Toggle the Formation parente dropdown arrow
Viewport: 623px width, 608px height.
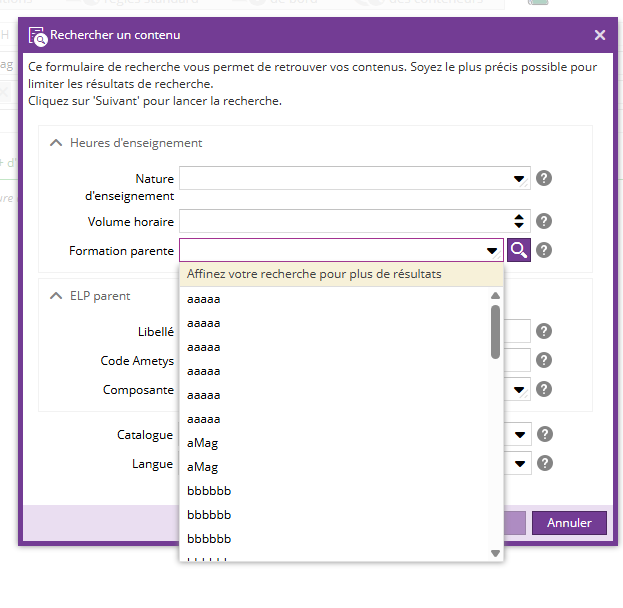coord(492,251)
